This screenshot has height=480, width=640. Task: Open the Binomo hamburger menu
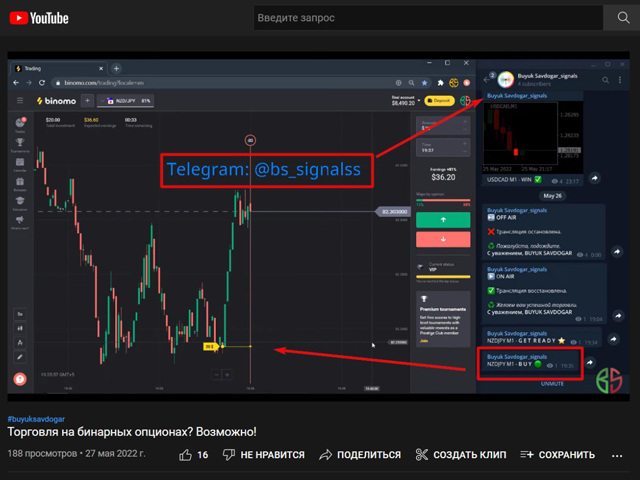pos(20,100)
